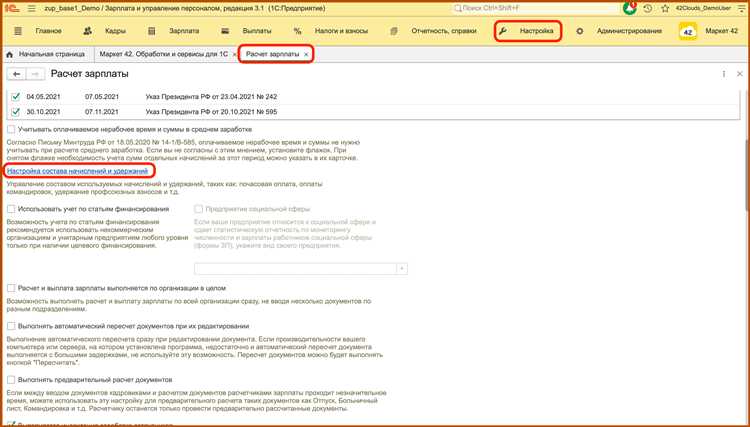Check Выполнять предварительный расчет документов

click(x=11, y=380)
